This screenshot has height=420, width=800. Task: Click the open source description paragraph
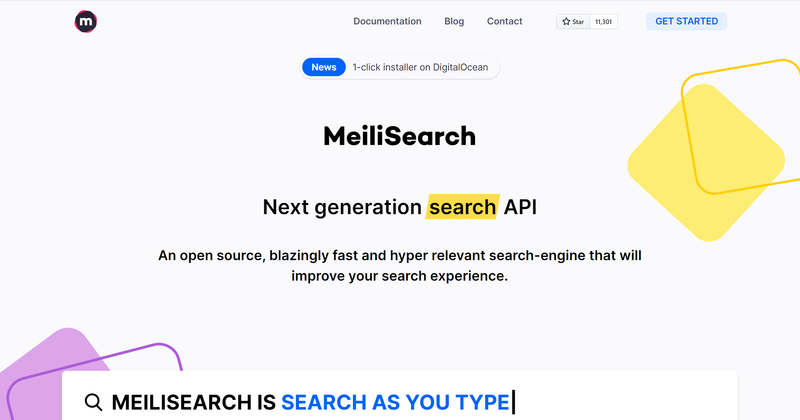pyautogui.click(x=399, y=265)
